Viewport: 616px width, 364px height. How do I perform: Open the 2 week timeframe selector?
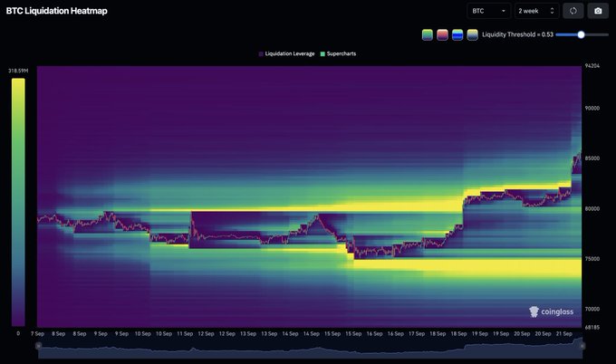536,11
